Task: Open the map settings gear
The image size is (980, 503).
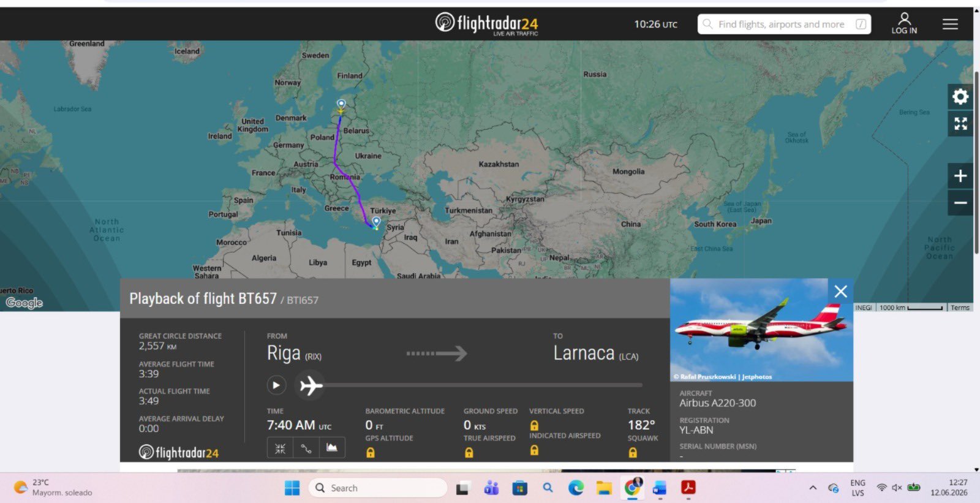Action: [960, 96]
